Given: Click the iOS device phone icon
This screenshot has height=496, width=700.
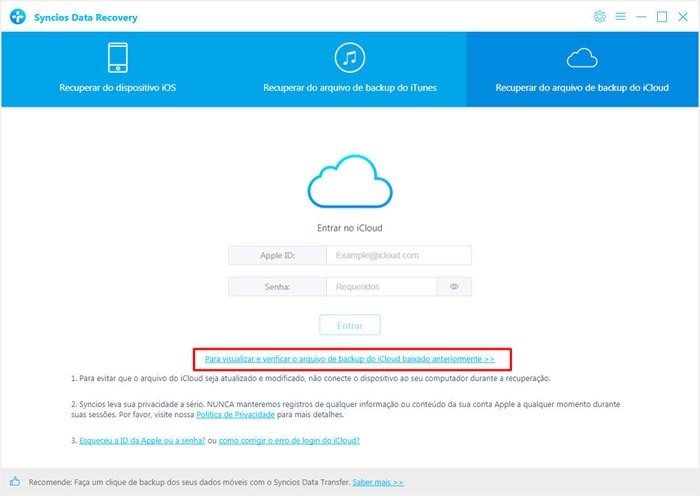Looking at the screenshot, I should click(x=118, y=57).
